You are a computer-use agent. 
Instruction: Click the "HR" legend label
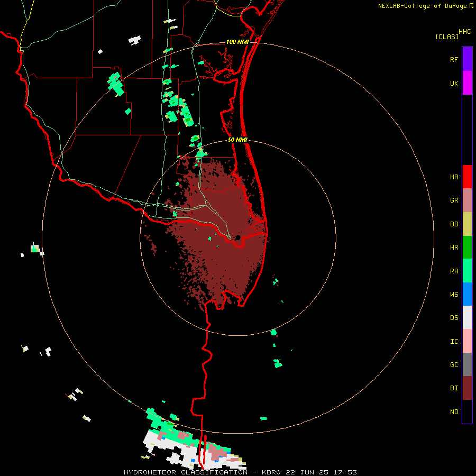(x=454, y=248)
